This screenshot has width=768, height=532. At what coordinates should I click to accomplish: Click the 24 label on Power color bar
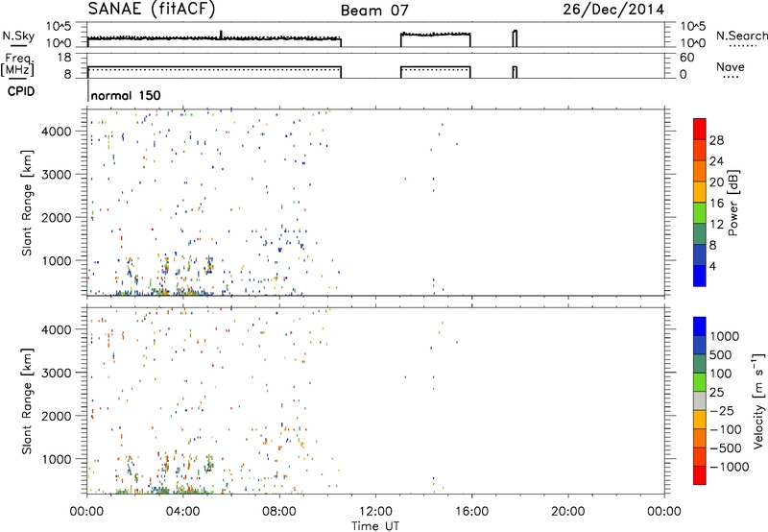[x=716, y=161]
